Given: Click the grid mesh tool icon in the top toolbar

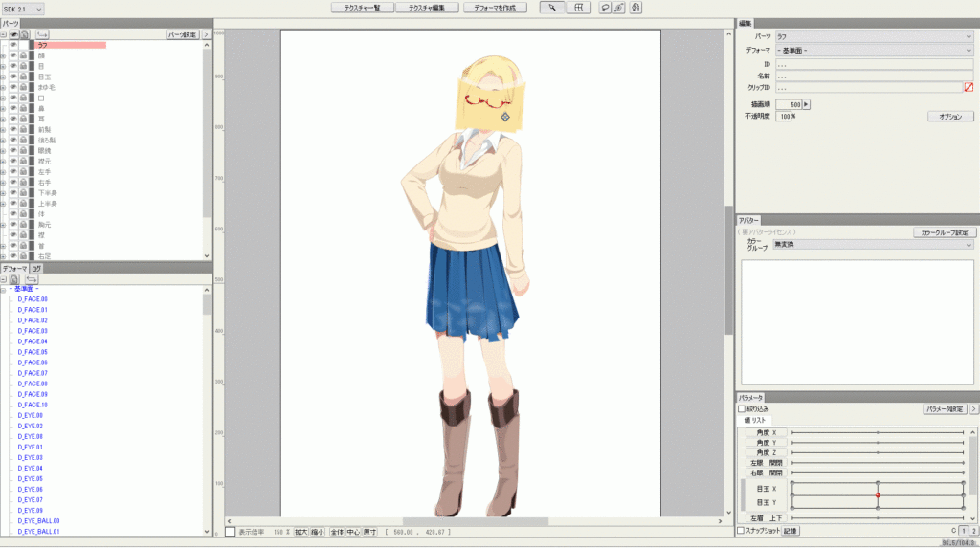Looking at the screenshot, I should [x=578, y=8].
